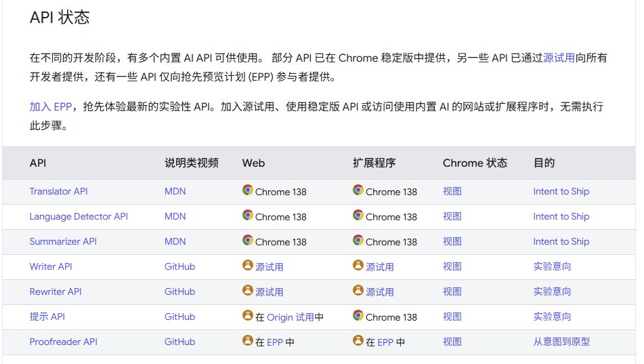Click Chrome 138 text in Translator Web cell
Screen dimensions: 644x364
[281, 192]
